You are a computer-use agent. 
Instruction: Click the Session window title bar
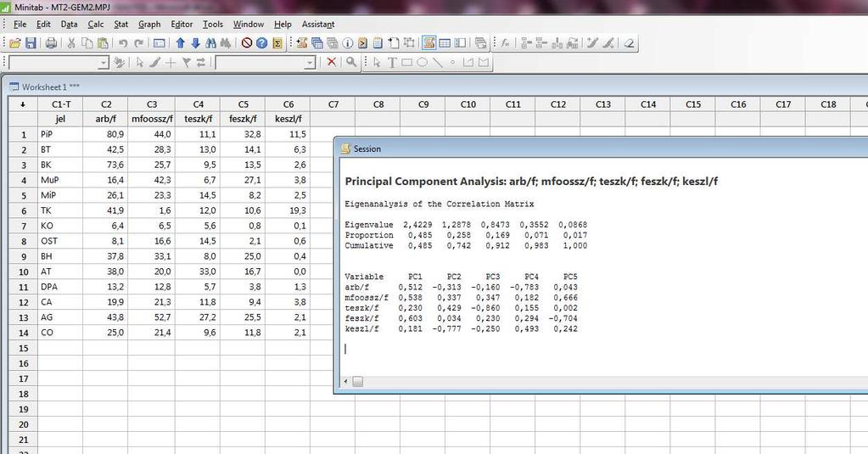(603, 149)
